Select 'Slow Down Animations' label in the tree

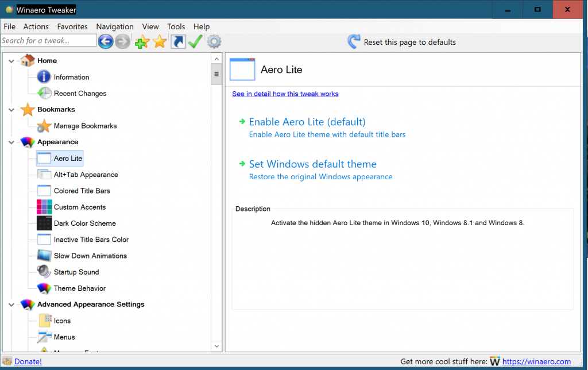[x=90, y=256]
